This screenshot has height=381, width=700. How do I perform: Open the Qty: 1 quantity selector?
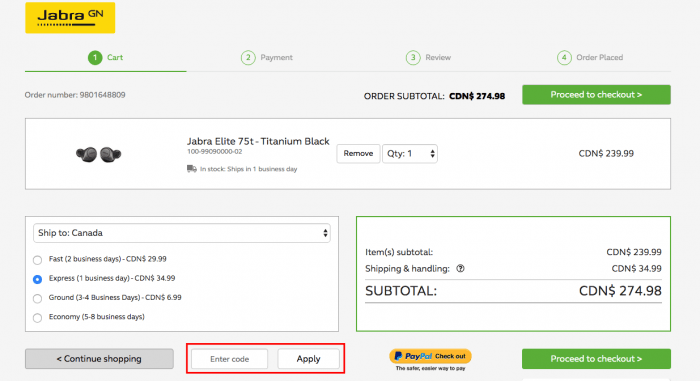[x=410, y=154]
